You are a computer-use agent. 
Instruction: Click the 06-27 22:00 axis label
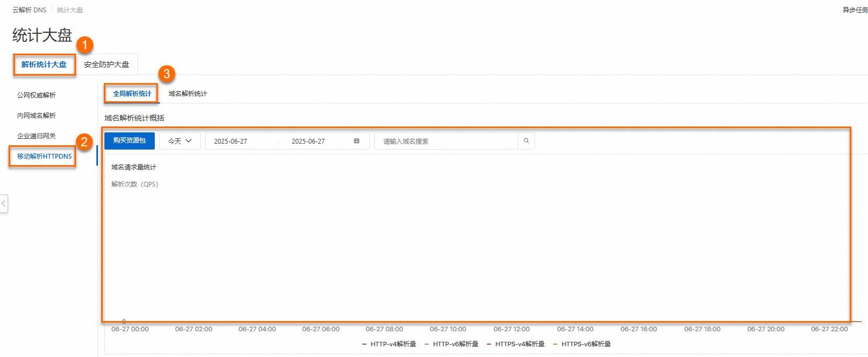pyautogui.click(x=829, y=329)
